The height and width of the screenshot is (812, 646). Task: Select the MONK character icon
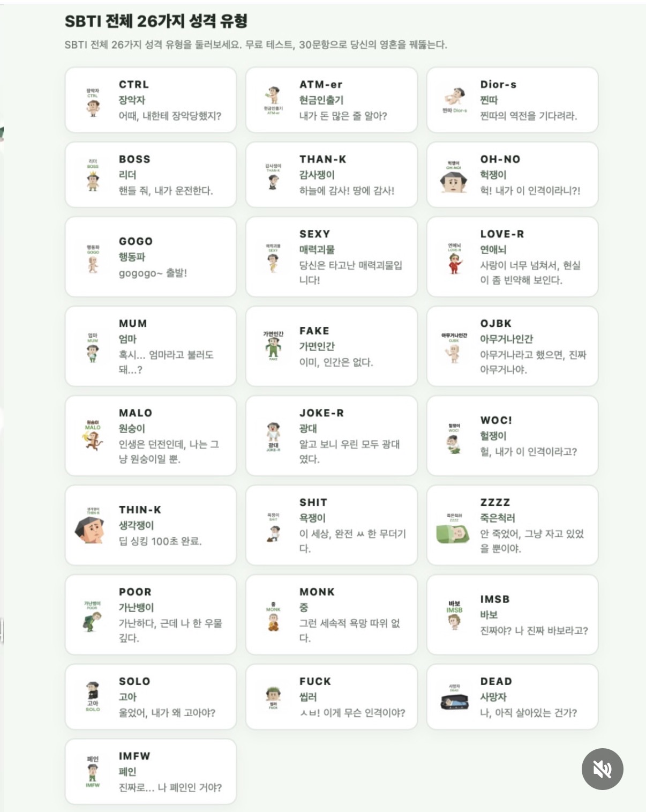tap(273, 621)
